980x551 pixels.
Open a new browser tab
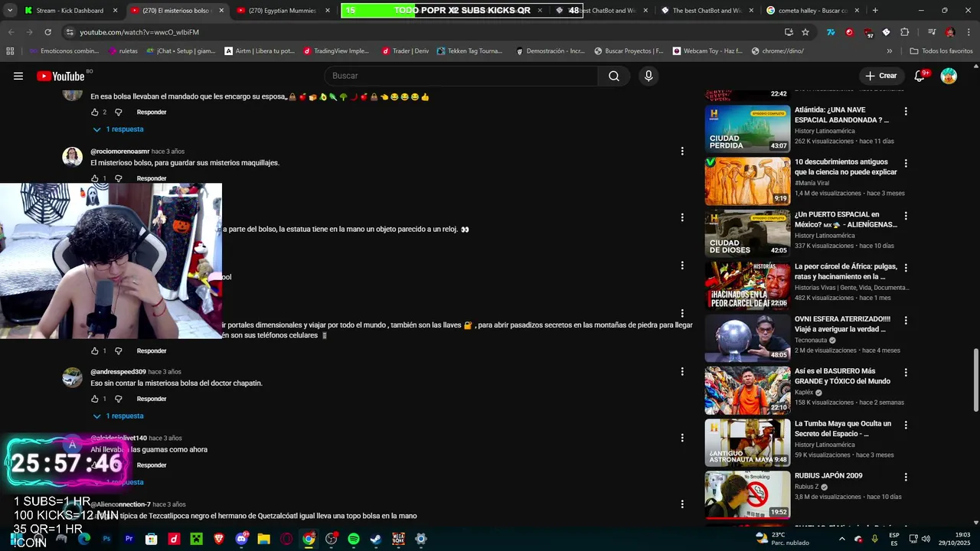point(875,11)
